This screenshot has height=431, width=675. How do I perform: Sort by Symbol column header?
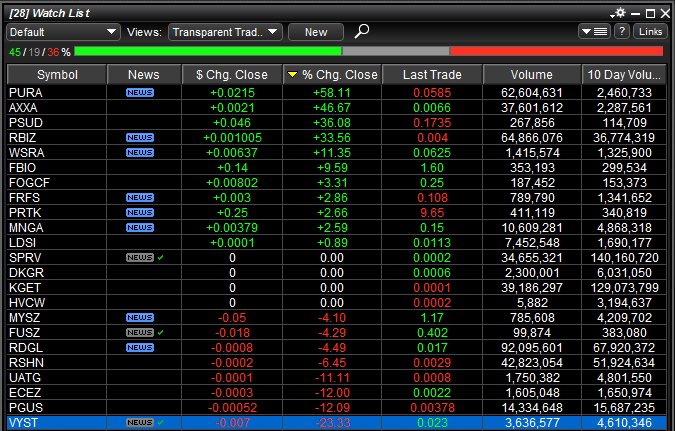[x=57, y=74]
